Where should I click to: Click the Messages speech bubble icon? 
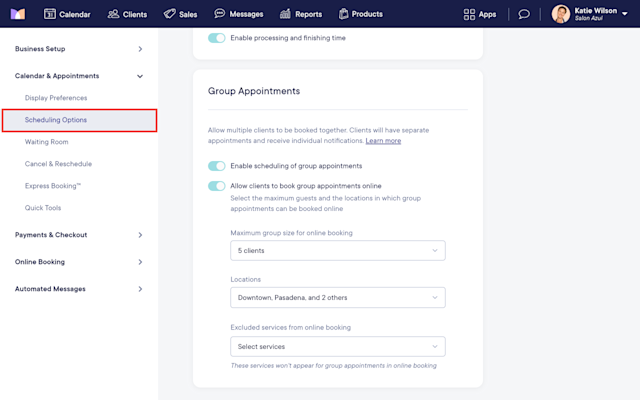click(x=220, y=13)
